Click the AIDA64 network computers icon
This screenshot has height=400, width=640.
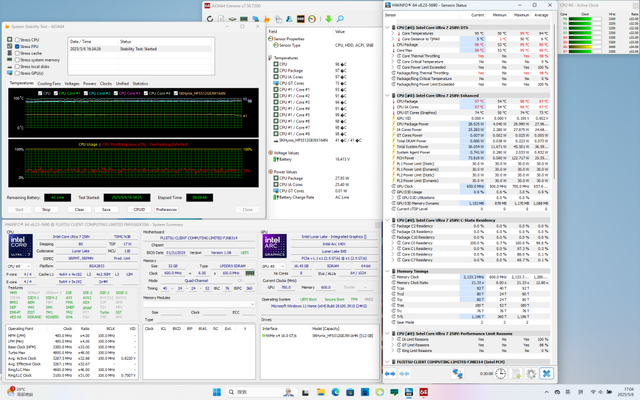[x=256, y=19]
